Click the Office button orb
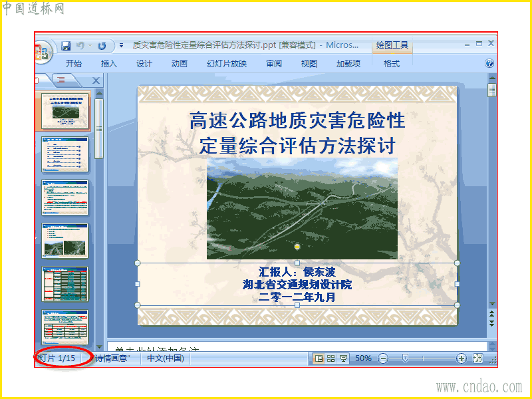The image size is (532, 399). coord(43,52)
